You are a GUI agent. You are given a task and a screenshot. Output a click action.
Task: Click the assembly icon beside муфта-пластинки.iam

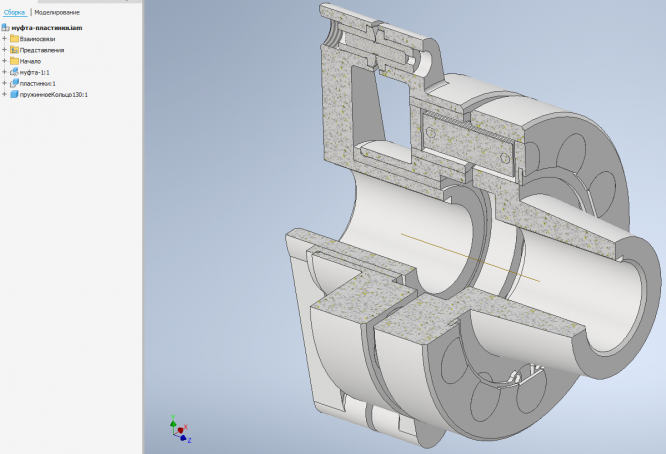[x=6, y=28]
